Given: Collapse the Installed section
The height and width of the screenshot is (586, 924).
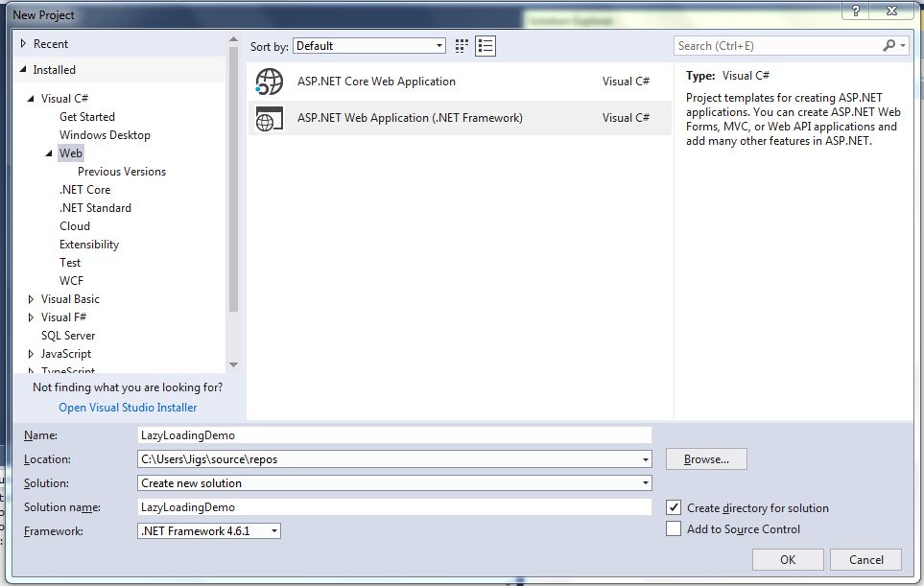Looking at the screenshot, I should pos(24,69).
